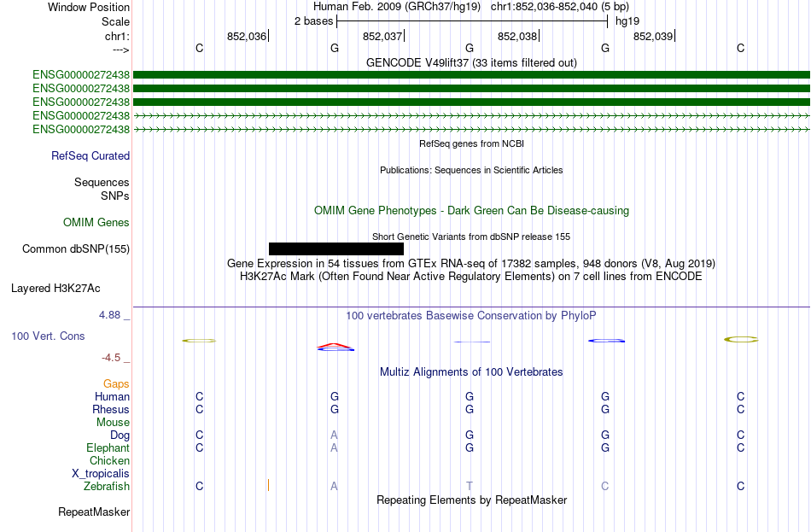The image size is (811, 532).
Task: Click the T base in the Zebrafish row
Action: point(470,486)
